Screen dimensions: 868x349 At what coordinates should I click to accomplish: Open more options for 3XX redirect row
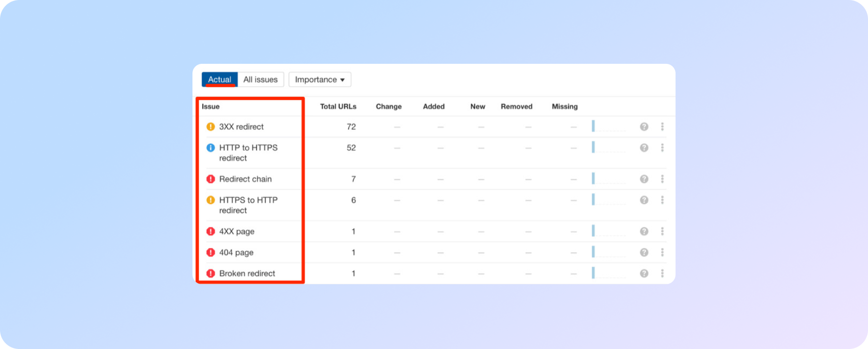point(662,127)
